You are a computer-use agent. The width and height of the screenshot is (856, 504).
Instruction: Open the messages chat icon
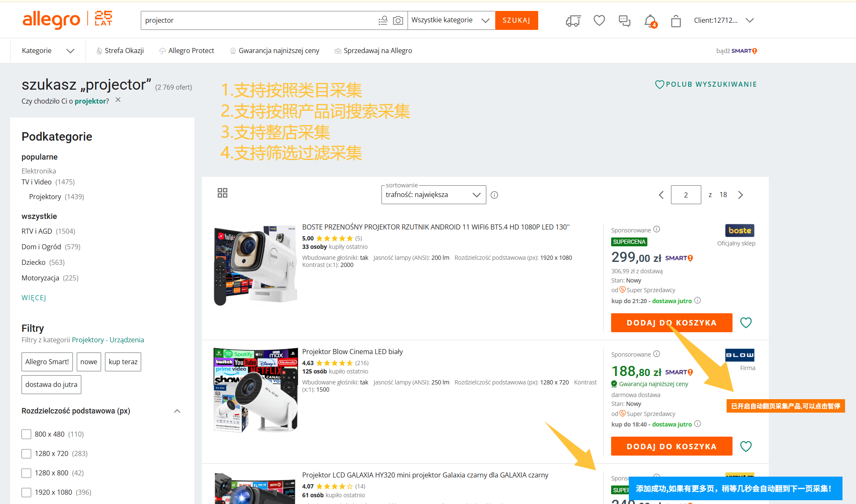[x=624, y=20]
